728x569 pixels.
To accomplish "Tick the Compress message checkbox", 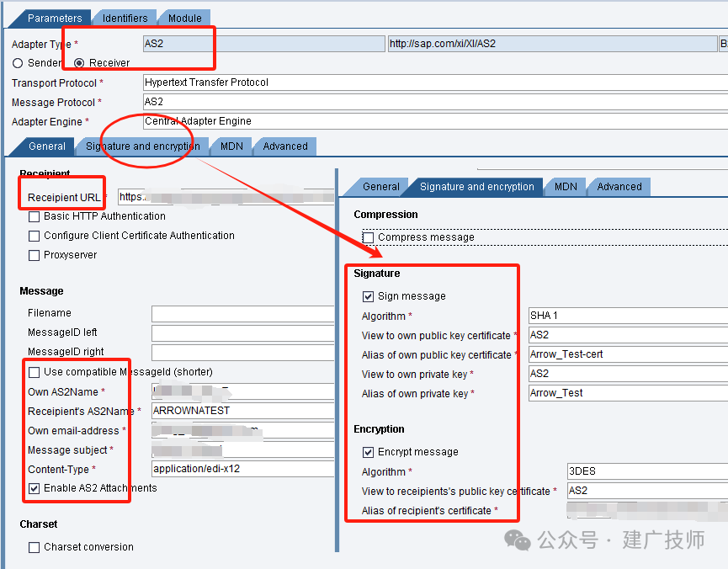I will point(368,238).
